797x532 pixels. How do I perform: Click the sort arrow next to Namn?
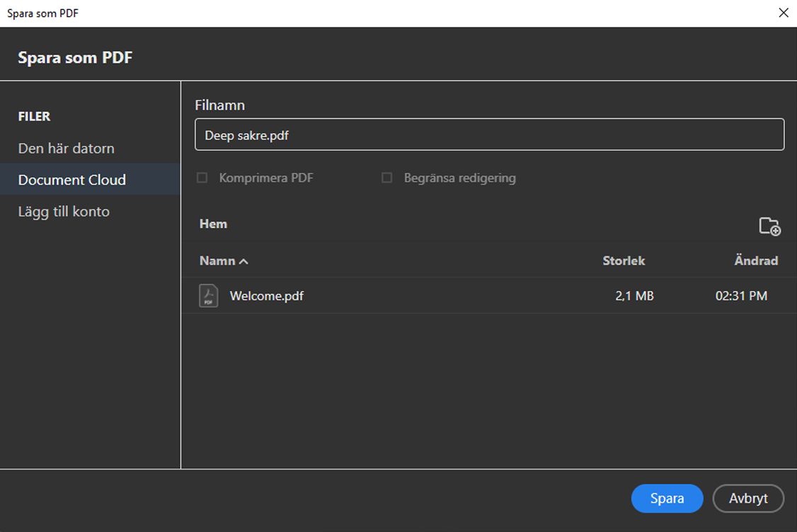pos(244,261)
